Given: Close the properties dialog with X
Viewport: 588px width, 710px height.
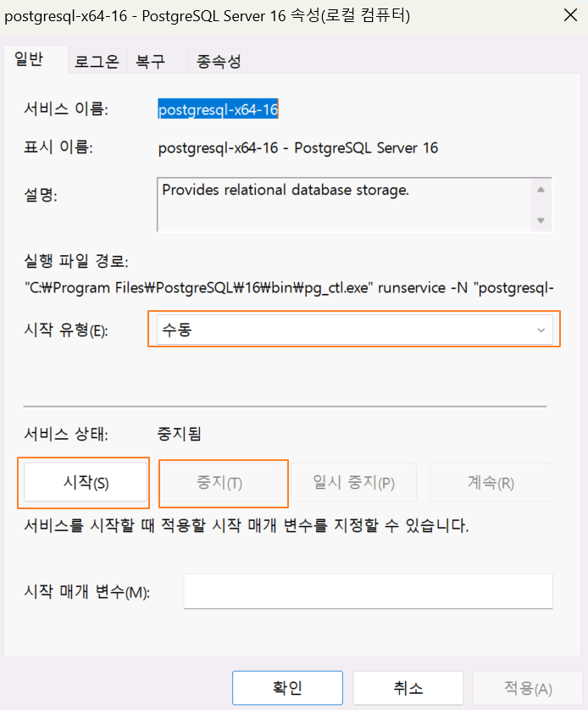Looking at the screenshot, I should 571,15.
